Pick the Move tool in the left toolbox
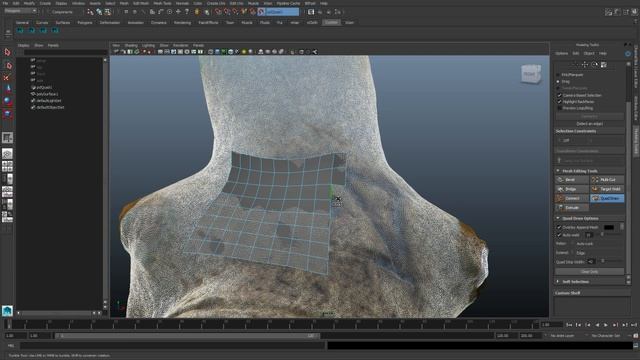 [x=7, y=89]
